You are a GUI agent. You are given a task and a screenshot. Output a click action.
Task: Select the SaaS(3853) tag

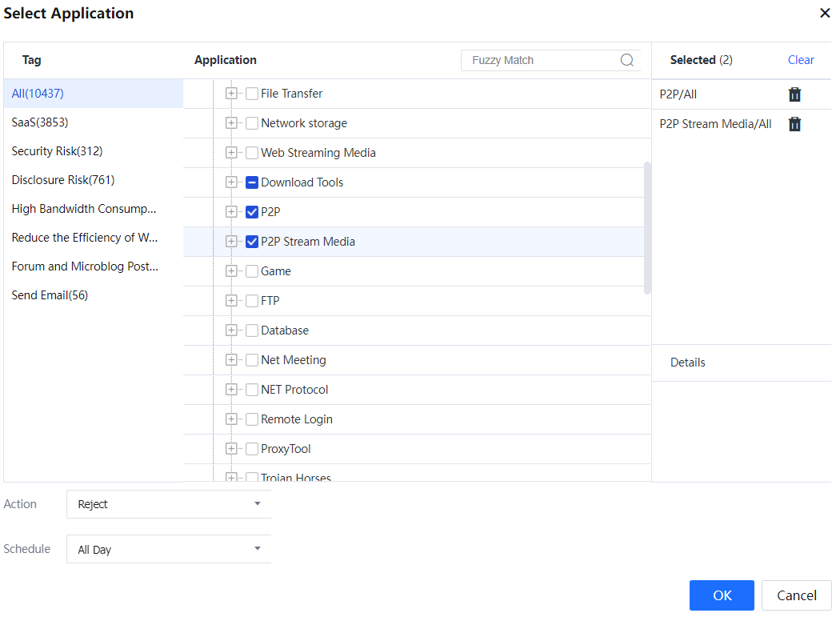[39, 122]
